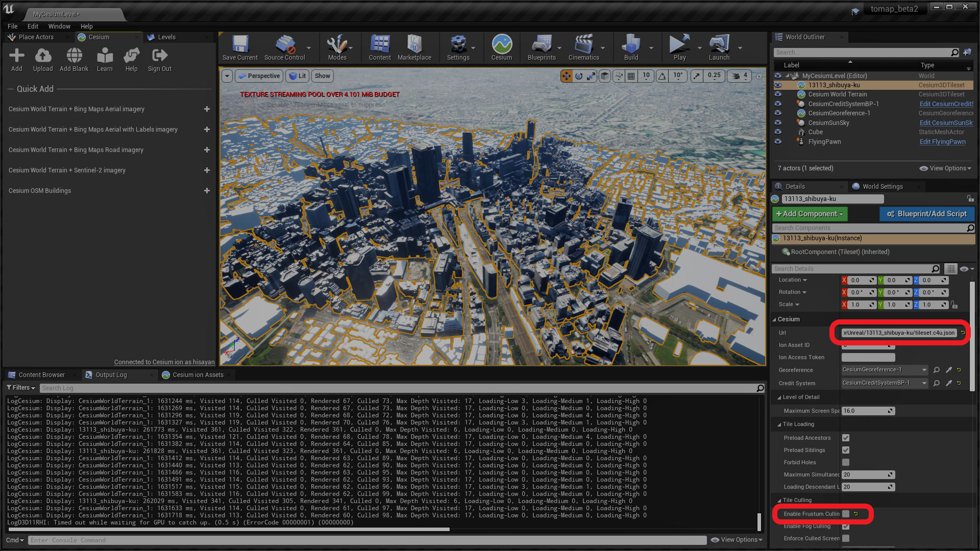Viewport: 980px width, 551px height.
Task: Collapse the Tile Loading section
Action: (x=779, y=424)
